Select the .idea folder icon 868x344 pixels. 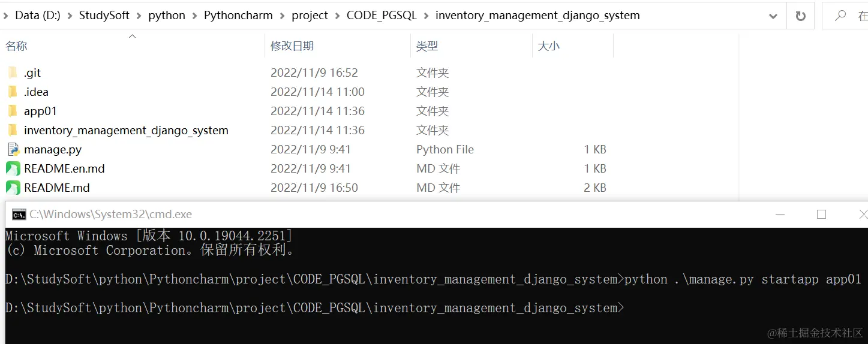(13, 92)
